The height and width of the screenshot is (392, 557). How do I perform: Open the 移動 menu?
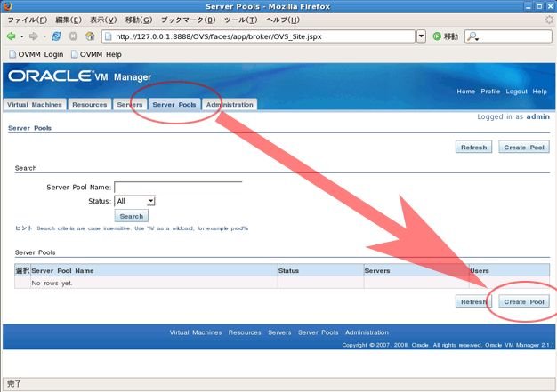139,20
